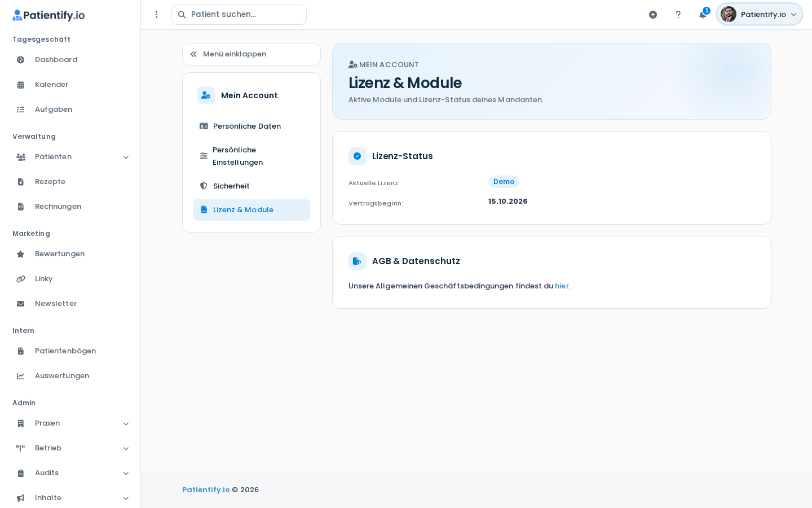Collapse menu with Menü einklappen button

click(251, 54)
